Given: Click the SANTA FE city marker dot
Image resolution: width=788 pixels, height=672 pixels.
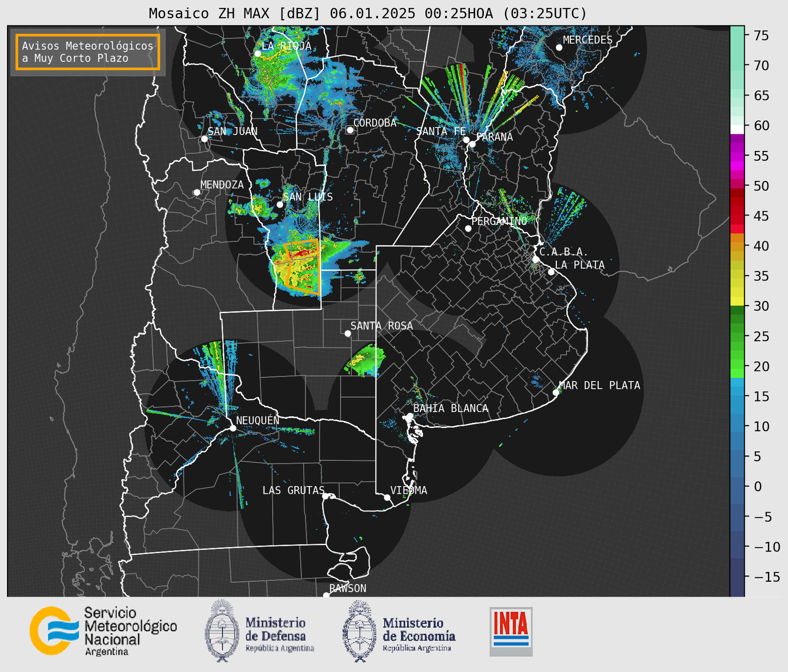Looking at the screenshot, I should pyautogui.click(x=466, y=140).
